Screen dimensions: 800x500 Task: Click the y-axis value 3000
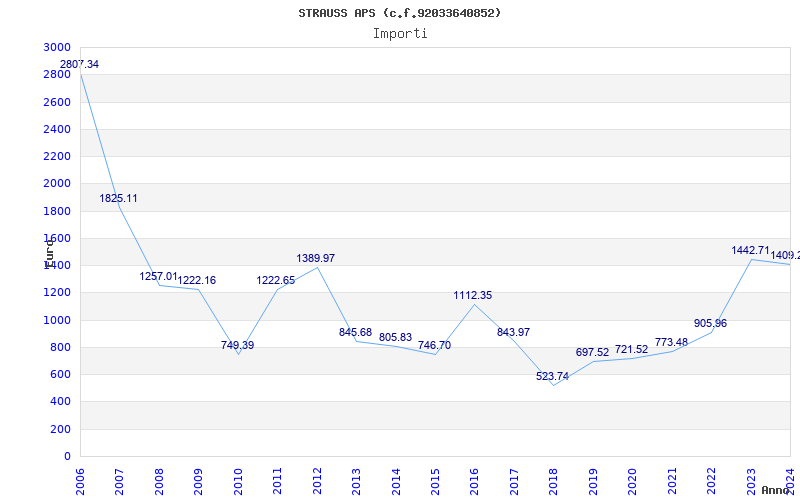tap(57, 47)
